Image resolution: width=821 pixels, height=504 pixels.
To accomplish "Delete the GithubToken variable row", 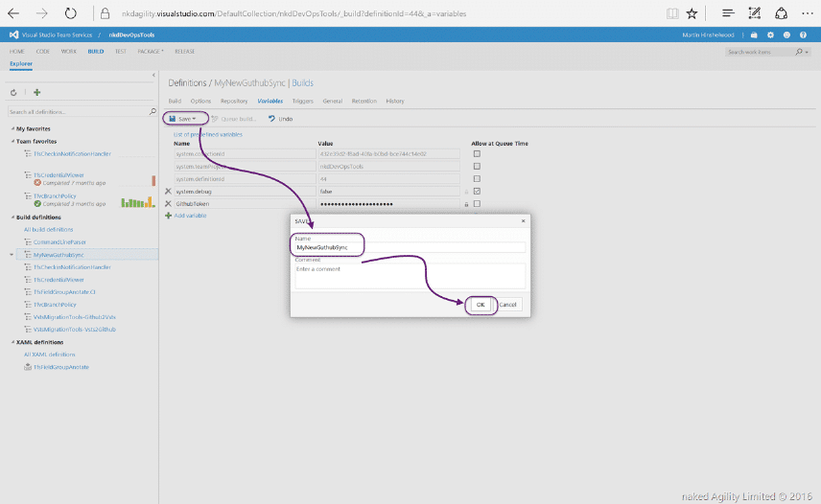I will 168,204.
